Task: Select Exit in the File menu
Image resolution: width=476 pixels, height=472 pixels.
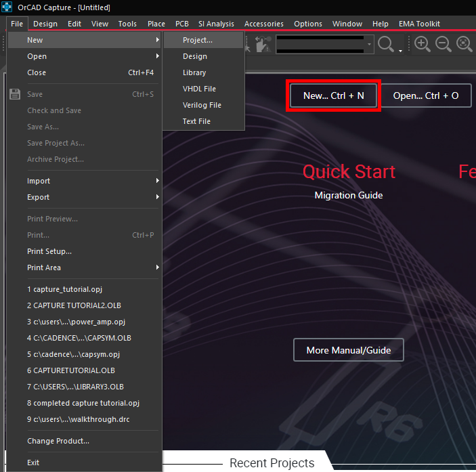Action: coord(84,463)
